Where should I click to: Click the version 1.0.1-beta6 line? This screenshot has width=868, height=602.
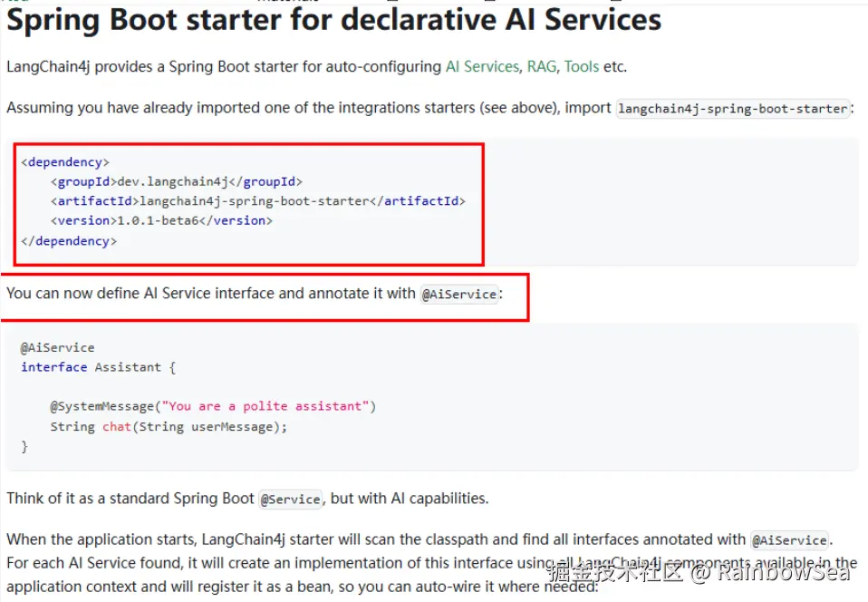click(161, 220)
